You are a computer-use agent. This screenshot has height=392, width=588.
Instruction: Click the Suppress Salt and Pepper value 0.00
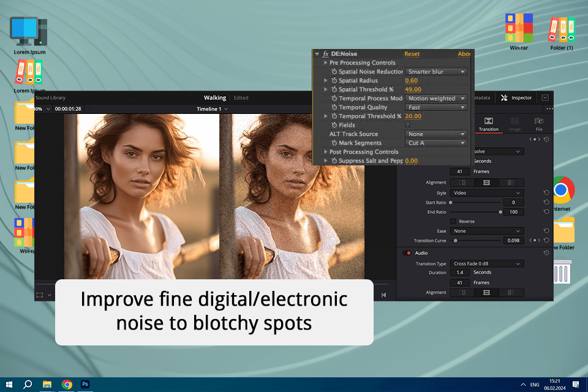(x=411, y=160)
